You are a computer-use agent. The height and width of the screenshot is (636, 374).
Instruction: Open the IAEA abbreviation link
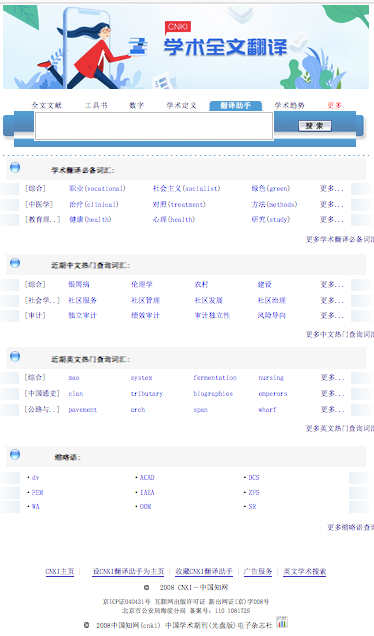point(147,492)
